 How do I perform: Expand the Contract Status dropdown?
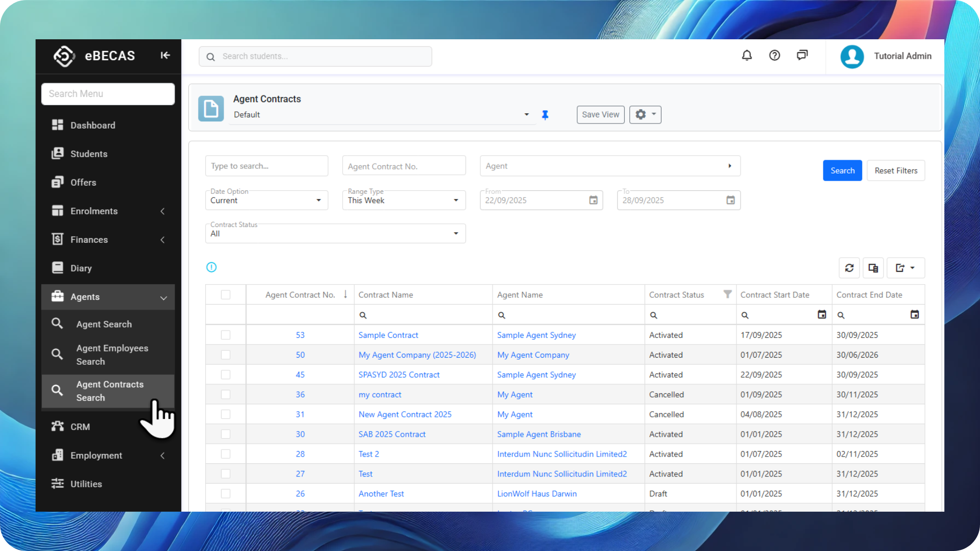pos(335,234)
